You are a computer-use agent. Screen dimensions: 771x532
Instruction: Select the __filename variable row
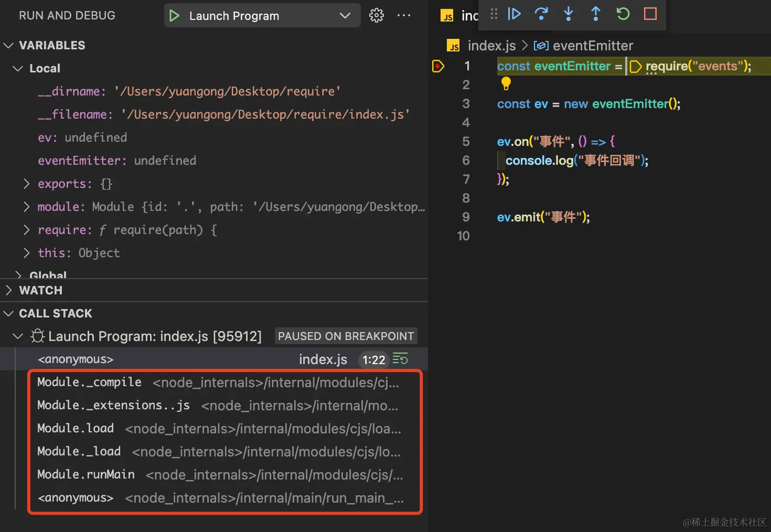(x=214, y=114)
